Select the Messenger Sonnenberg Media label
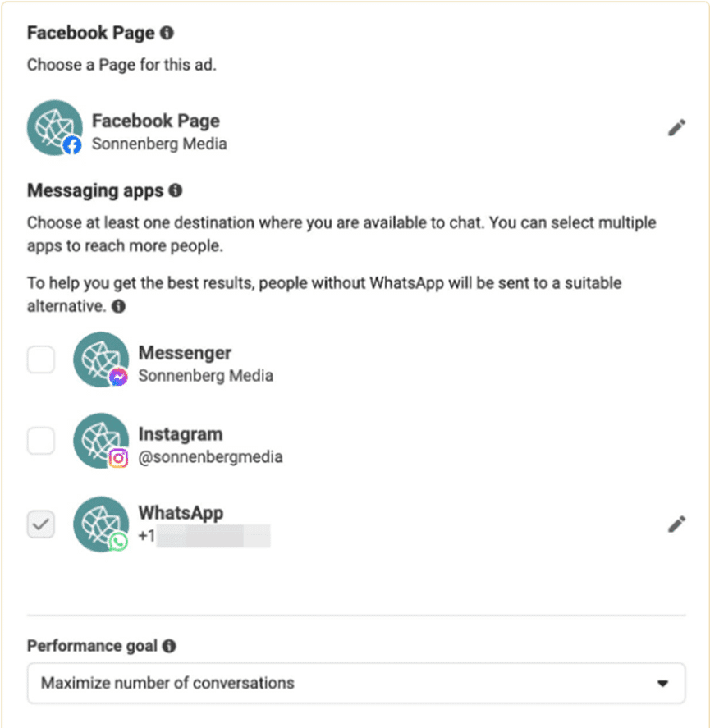The width and height of the screenshot is (710, 728). point(205,376)
